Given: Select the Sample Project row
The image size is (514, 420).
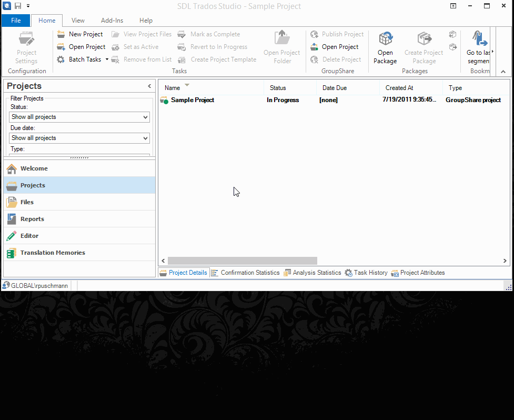Looking at the screenshot, I should pos(334,100).
